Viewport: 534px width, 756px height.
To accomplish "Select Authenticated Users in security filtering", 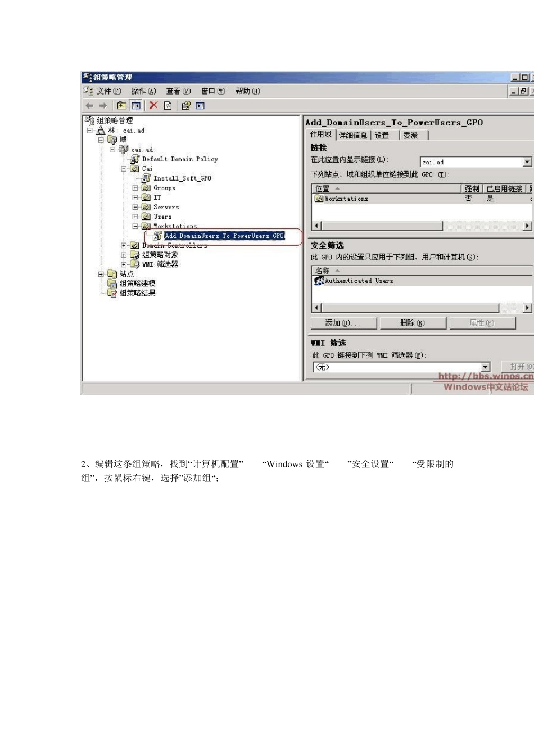I will (422, 281).
